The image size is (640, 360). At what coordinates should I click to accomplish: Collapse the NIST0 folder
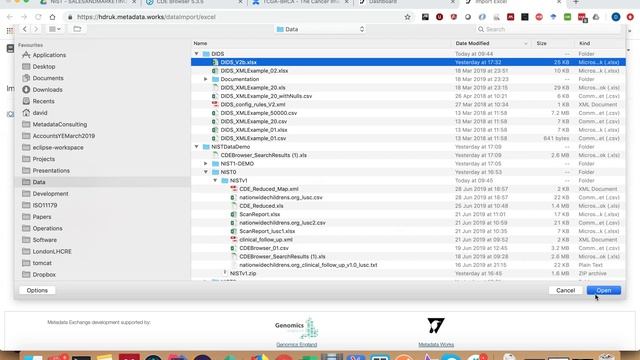[206, 172]
